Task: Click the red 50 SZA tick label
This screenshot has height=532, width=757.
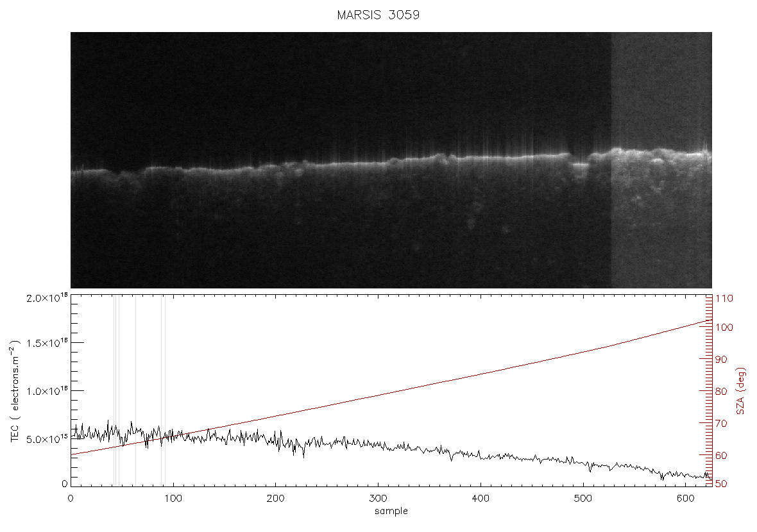Action: 721,484
